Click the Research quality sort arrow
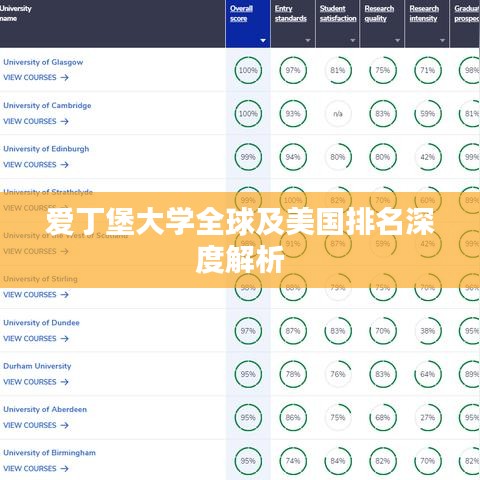Viewport: 480px width, 480px height. tap(397, 40)
